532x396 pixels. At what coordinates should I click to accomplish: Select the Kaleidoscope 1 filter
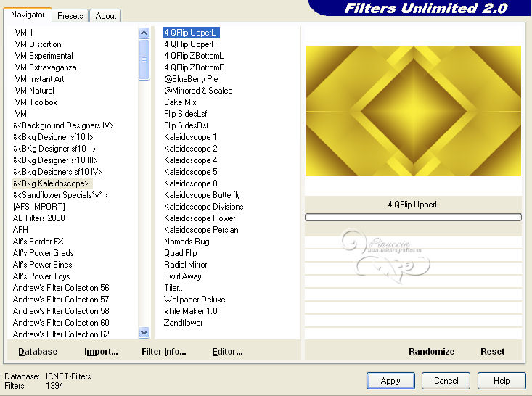[190, 137]
